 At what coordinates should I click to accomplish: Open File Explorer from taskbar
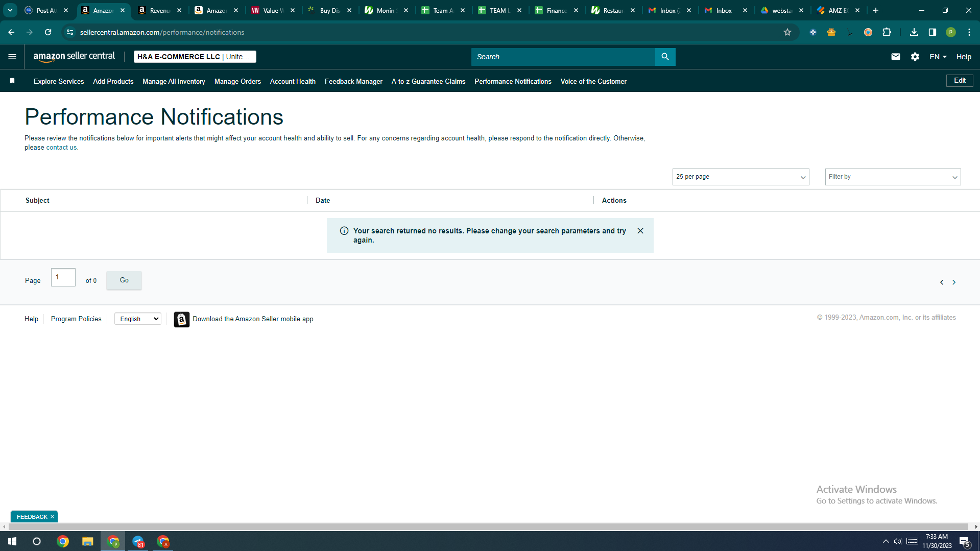pos(88,541)
